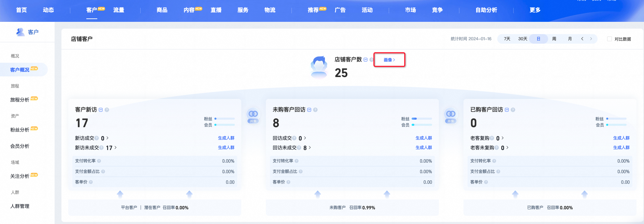Screen dimensions: 644x224
Task: Click the 粉丝 progress bar in 未购客户回访 card
Action: [x=422, y=119]
